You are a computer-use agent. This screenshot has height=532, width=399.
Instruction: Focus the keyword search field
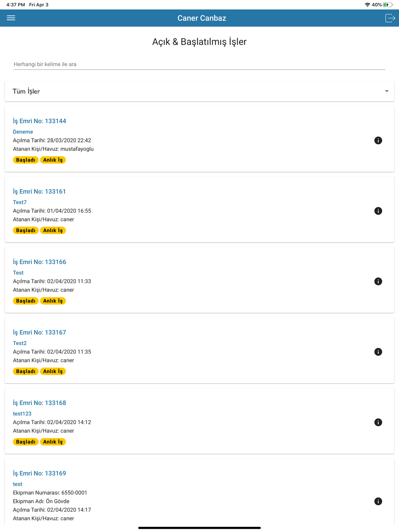coord(199,64)
